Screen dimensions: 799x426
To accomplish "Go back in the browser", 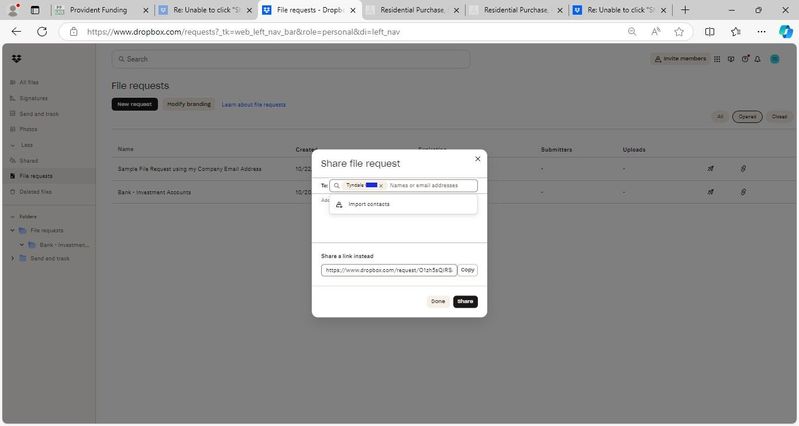I will coord(16,32).
